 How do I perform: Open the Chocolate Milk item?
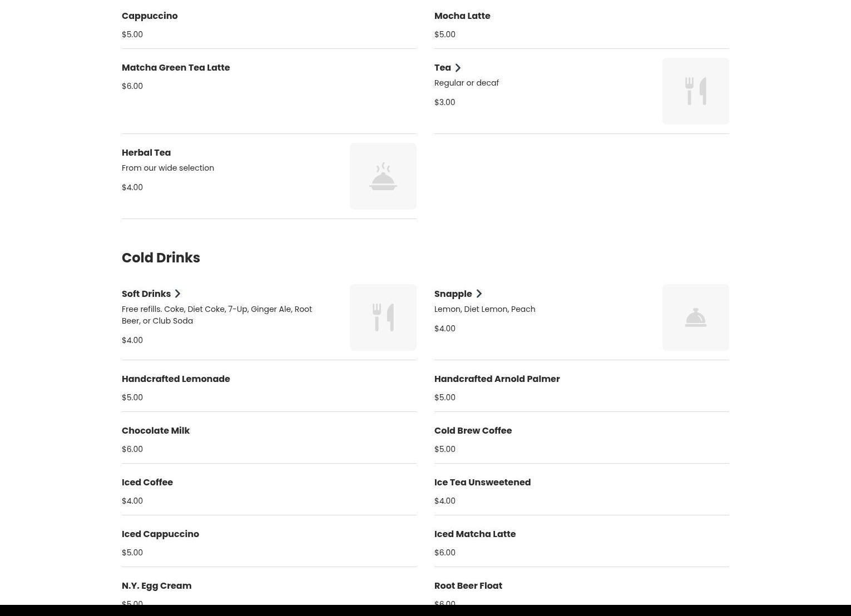coord(156,431)
